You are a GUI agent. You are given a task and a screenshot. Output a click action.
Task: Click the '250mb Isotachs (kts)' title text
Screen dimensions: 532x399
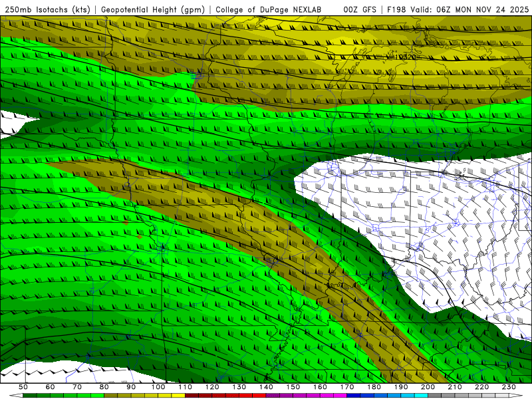pyautogui.click(x=47, y=9)
